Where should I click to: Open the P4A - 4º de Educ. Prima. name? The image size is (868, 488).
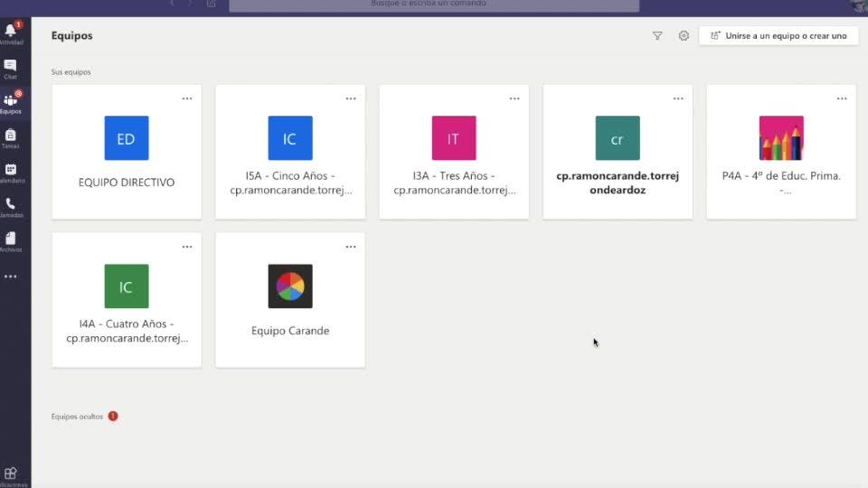click(781, 183)
